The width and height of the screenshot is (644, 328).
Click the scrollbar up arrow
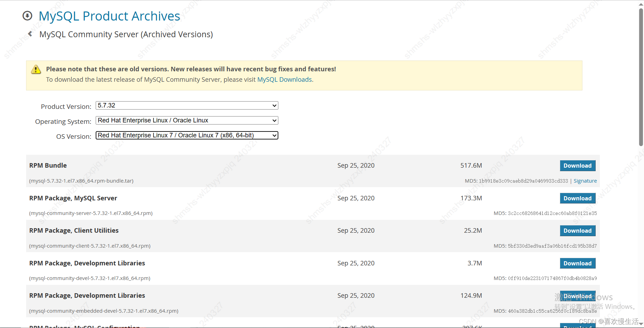coord(641,4)
